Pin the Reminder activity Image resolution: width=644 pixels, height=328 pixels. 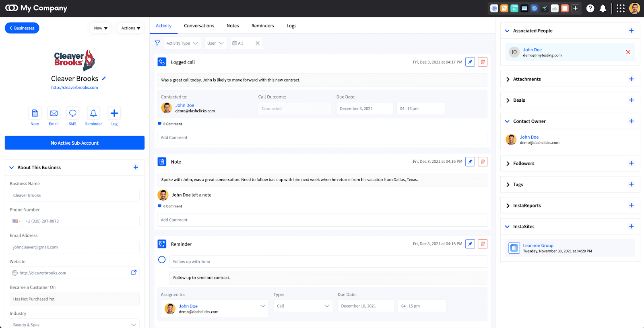pos(470,244)
